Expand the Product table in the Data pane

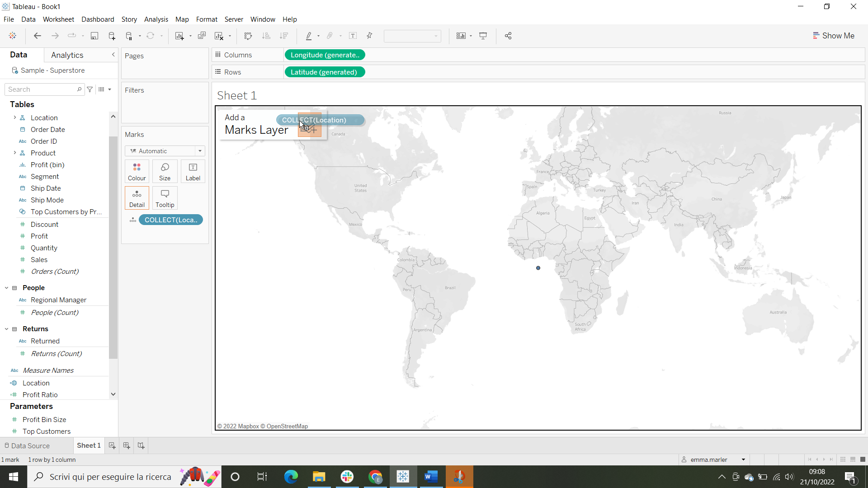pyautogui.click(x=14, y=153)
